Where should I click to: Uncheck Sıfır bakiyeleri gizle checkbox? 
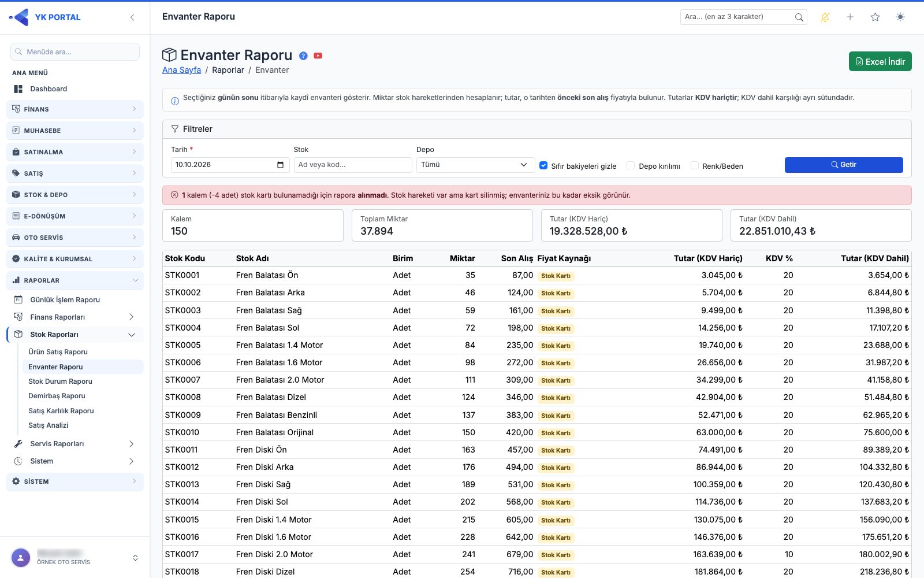543,165
